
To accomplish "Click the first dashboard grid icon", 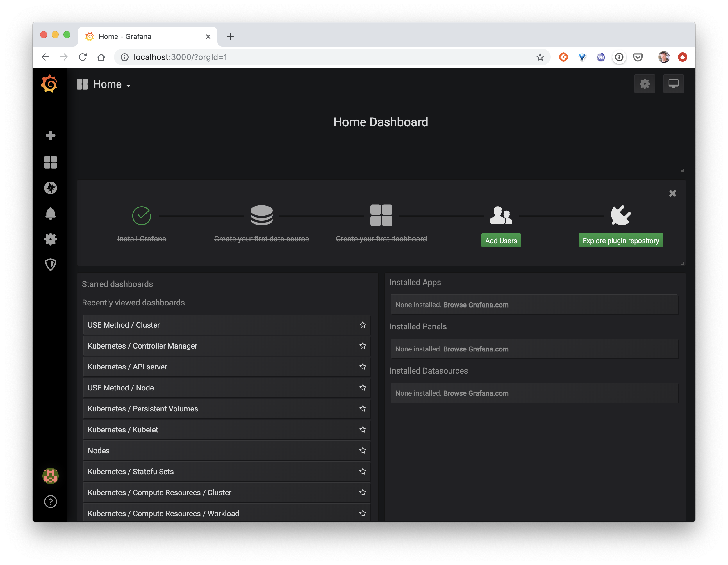I will pyautogui.click(x=381, y=216).
